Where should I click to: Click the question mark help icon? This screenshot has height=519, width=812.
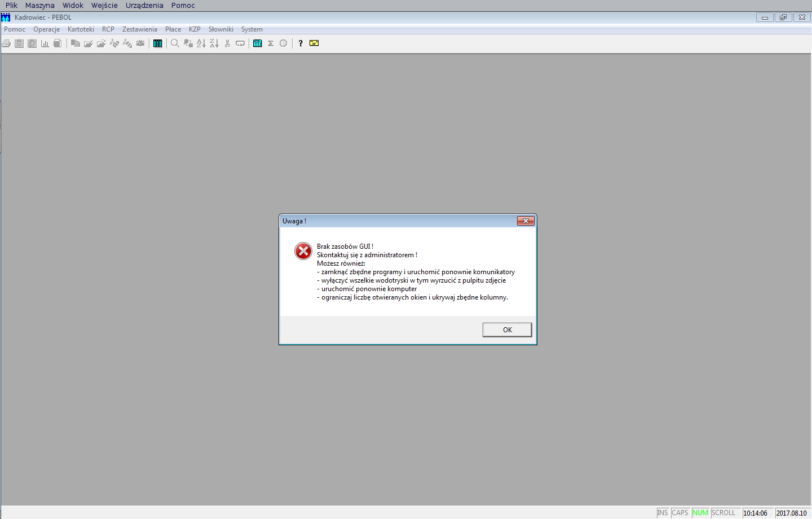click(301, 43)
